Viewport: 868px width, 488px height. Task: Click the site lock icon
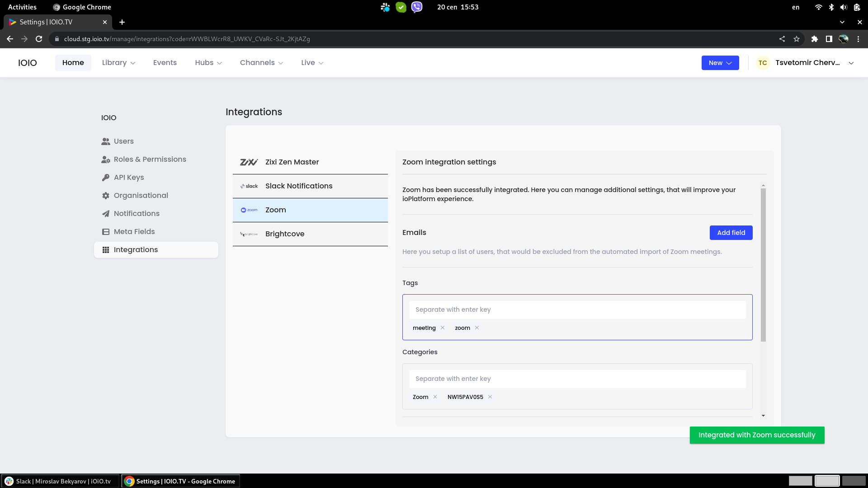pos(57,39)
